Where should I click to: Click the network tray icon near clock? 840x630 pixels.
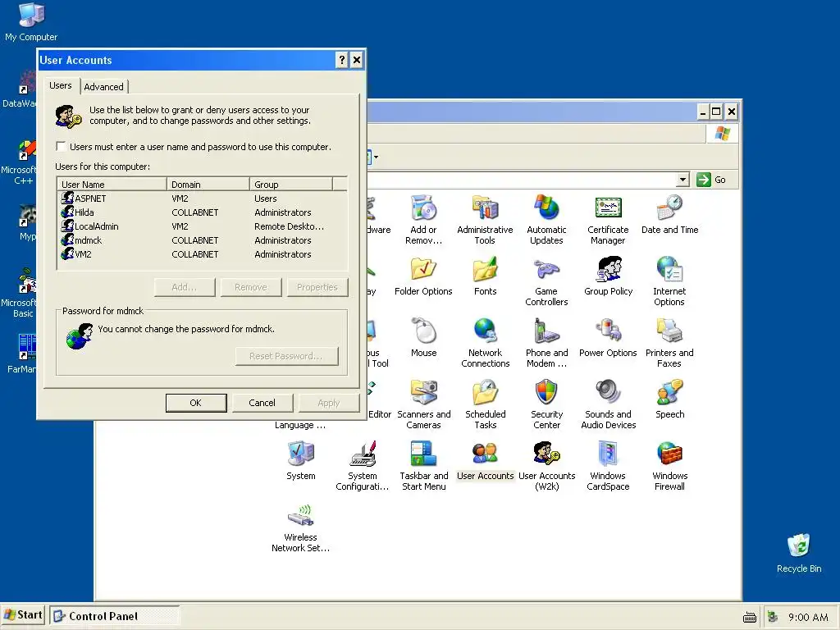tap(773, 617)
